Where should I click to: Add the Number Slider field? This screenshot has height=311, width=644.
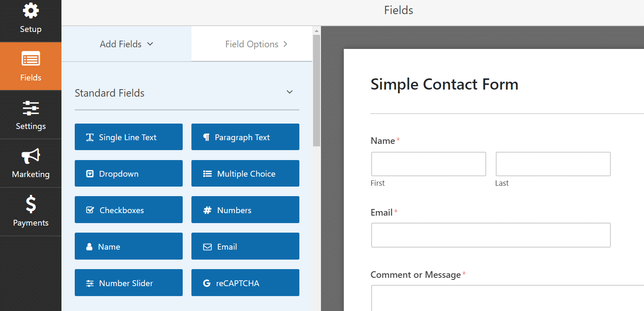(129, 283)
